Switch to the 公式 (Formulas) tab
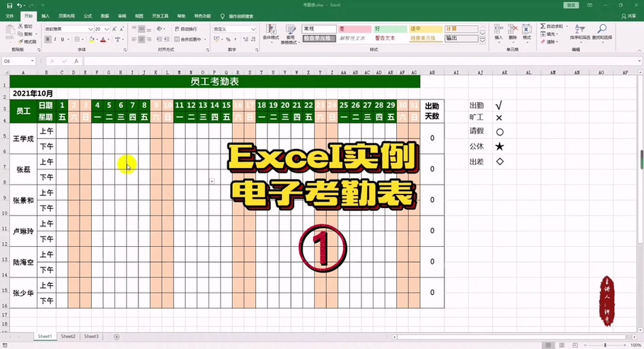This screenshot has width=644, height=349. point(88,16)
